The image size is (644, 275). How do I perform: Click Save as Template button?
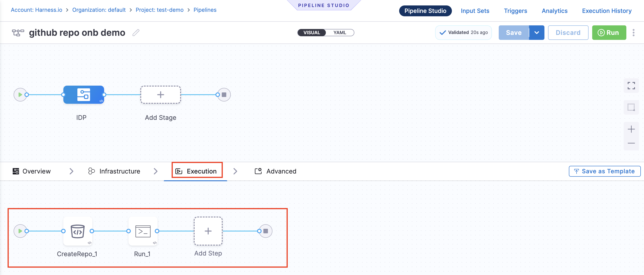tap(604, 171)
